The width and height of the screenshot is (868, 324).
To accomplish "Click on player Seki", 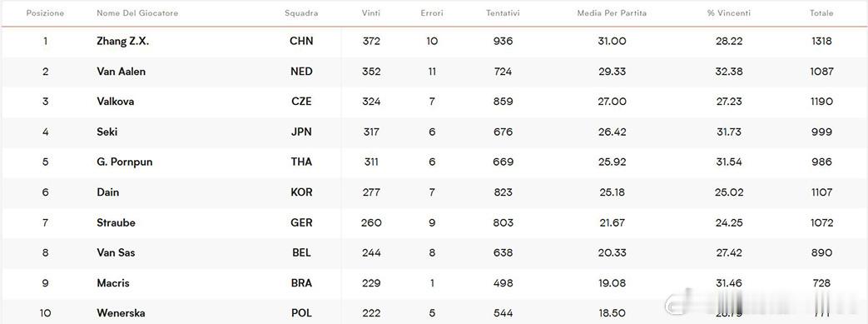I will [107, 132].
